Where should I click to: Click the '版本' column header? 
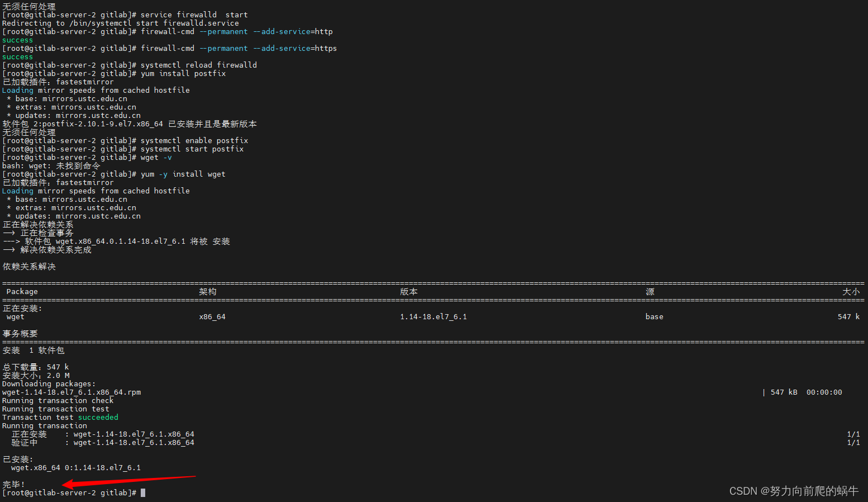(x=409, y=291)
